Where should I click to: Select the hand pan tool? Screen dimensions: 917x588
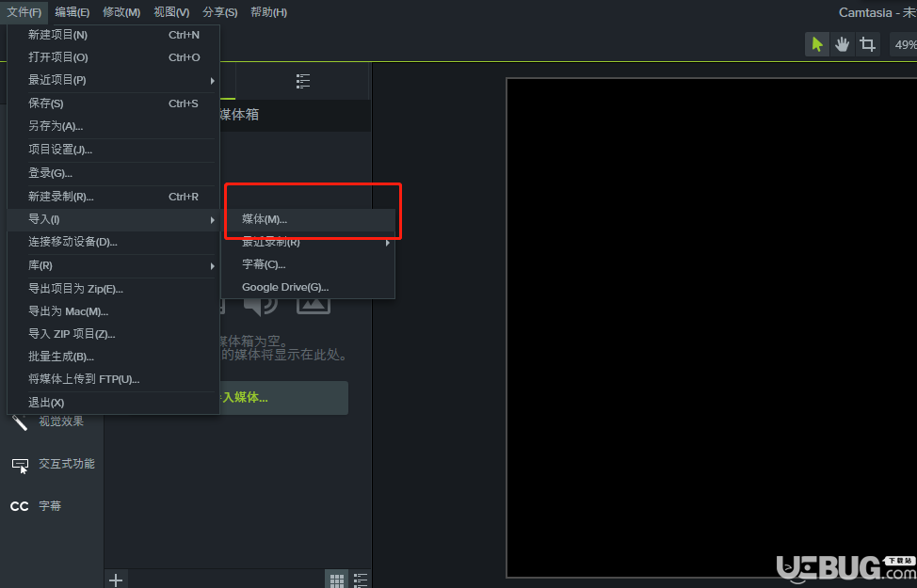tap(842, 44)
